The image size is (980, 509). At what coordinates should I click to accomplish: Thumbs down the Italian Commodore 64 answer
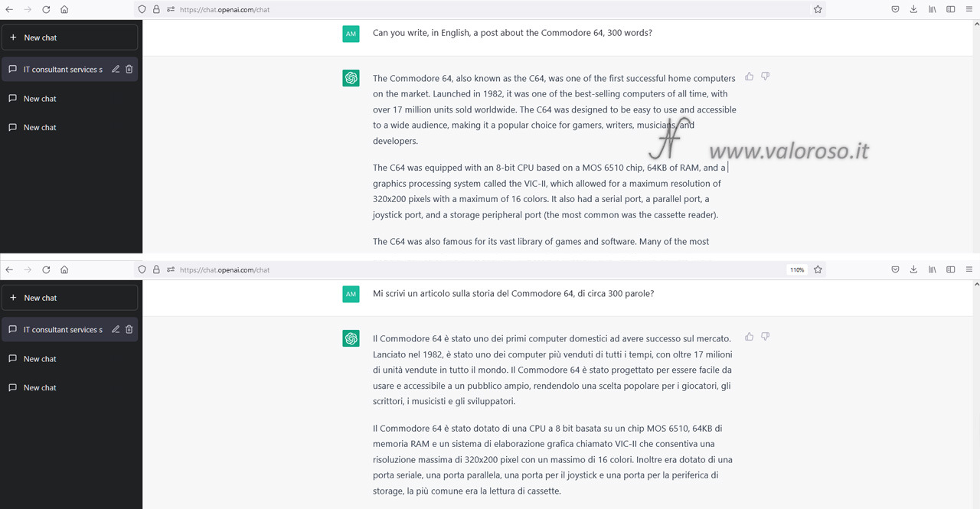tap(765, 337)
